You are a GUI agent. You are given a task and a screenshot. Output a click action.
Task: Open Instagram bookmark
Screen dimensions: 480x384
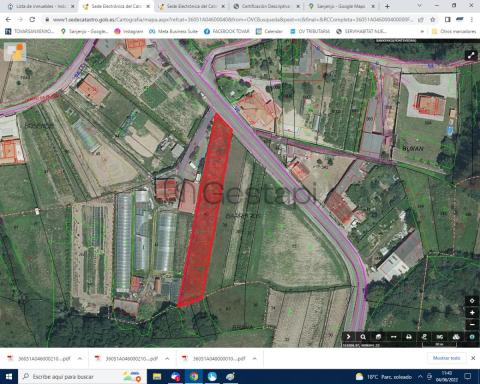129,31
